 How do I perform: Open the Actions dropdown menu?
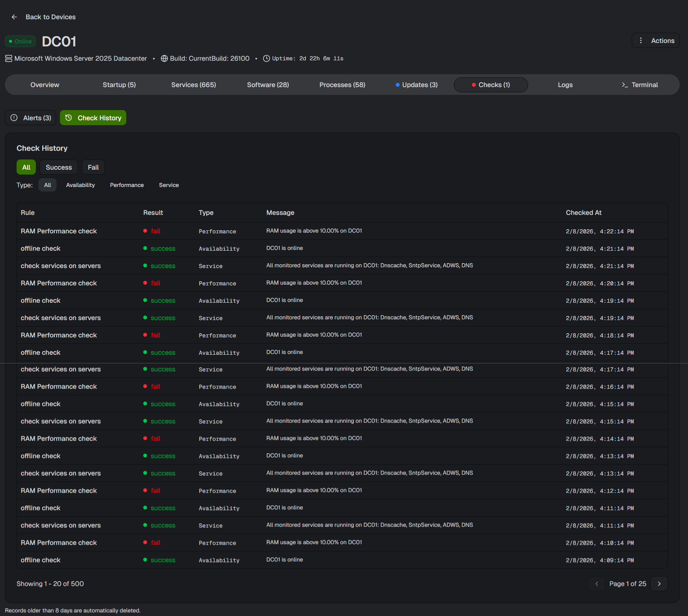click(662, 41)
